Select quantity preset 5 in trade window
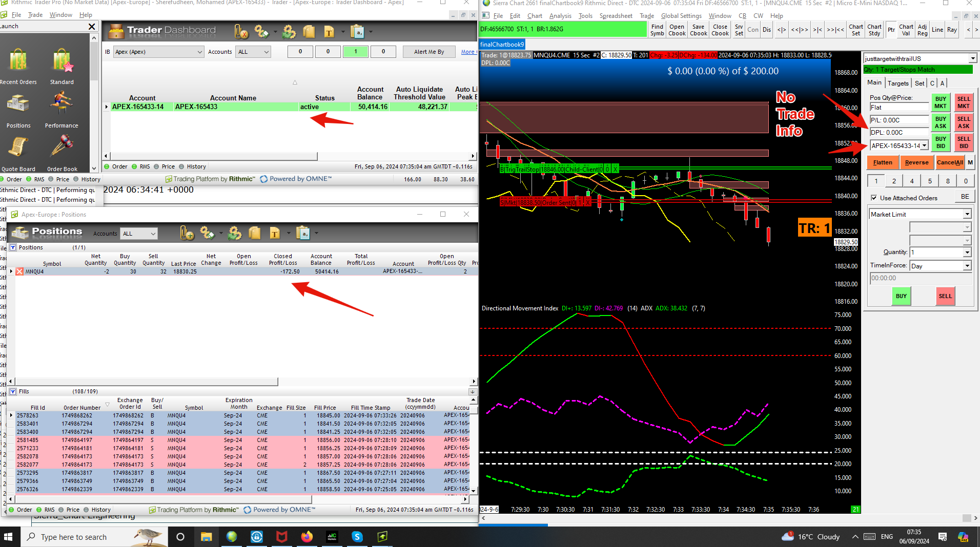The image size is (980, 547). (930, 181)
